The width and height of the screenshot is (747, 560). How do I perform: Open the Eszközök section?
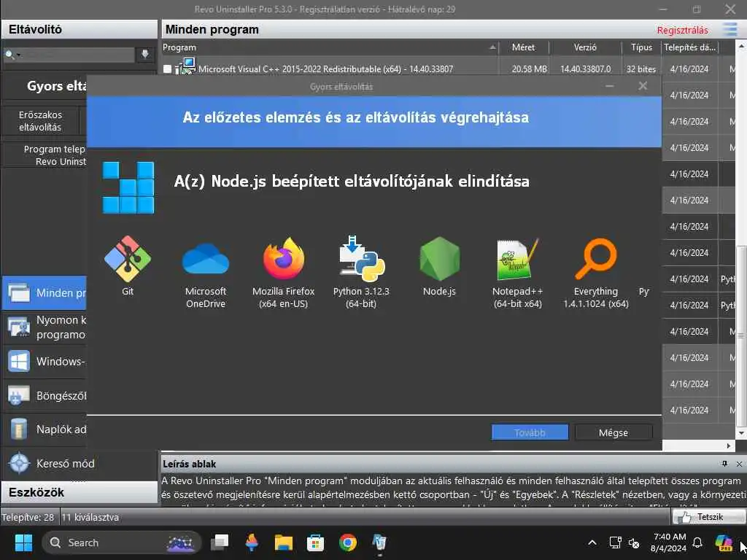(x=79, y=492)
